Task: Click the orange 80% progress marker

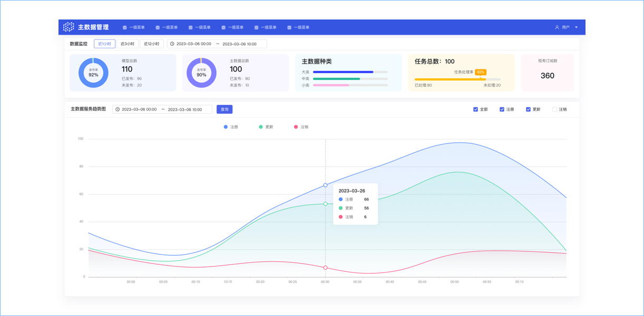Action: [x=481, y=72]
